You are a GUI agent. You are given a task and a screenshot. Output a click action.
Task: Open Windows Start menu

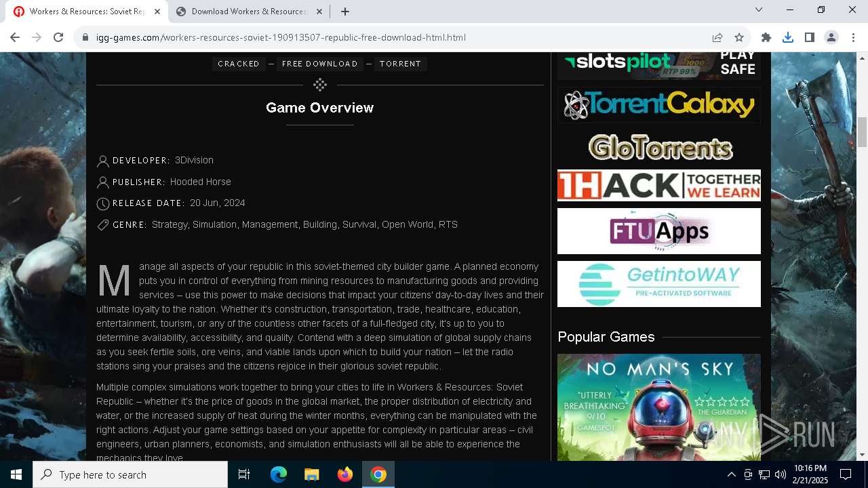click(x=16, y=474)
